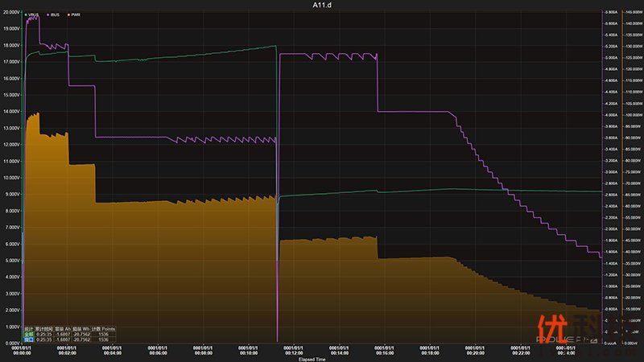
Task: Toggle the IBUS series in legend
Action: tap(56, 14)
